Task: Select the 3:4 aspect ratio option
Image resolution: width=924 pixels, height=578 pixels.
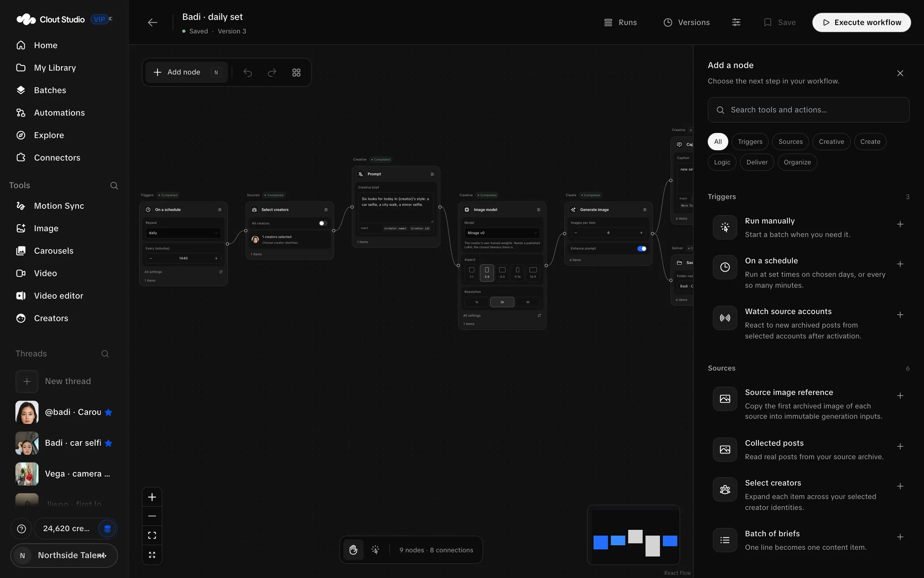Action: 487,273
